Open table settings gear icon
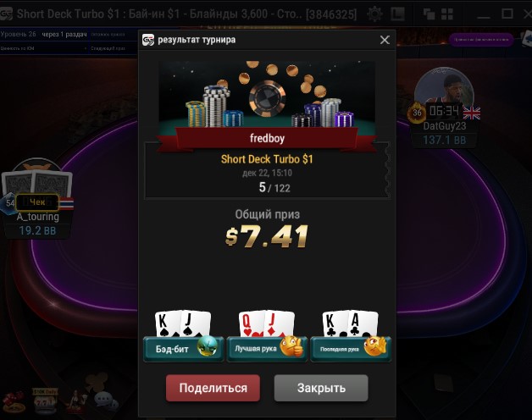Viewport: 532px width, 420px height. click(374, 14)
